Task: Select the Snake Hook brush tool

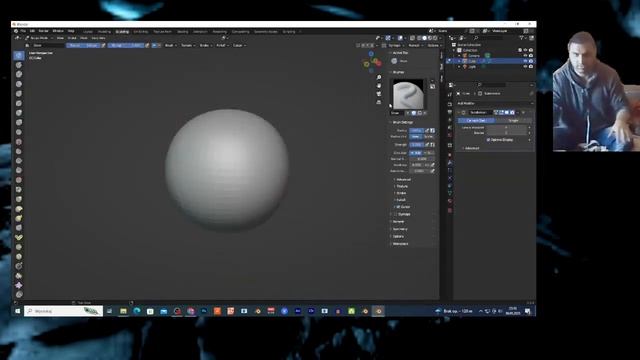Action: point(19,218)
